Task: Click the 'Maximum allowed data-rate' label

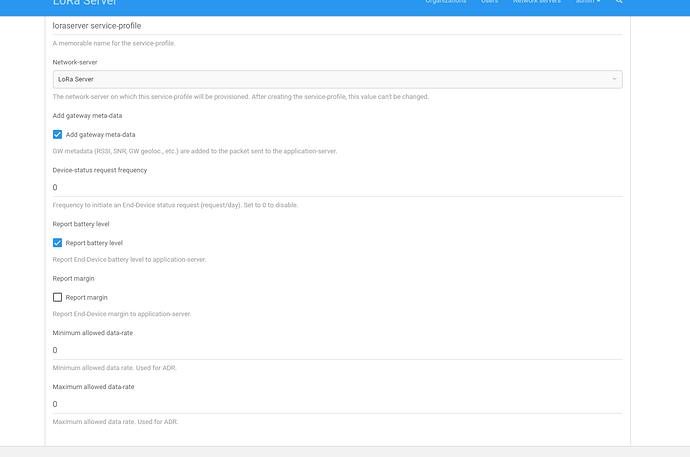Action: [x=93, y=387]
